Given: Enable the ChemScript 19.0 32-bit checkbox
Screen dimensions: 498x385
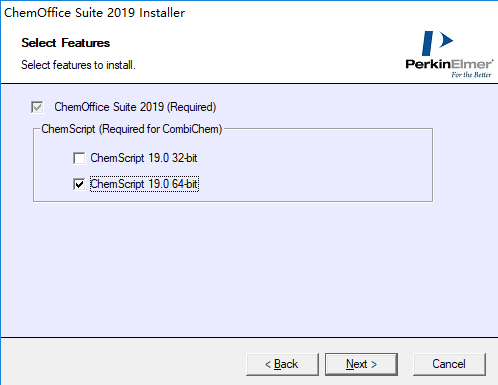Looking at the screenshot, I should tap(79, 158).
